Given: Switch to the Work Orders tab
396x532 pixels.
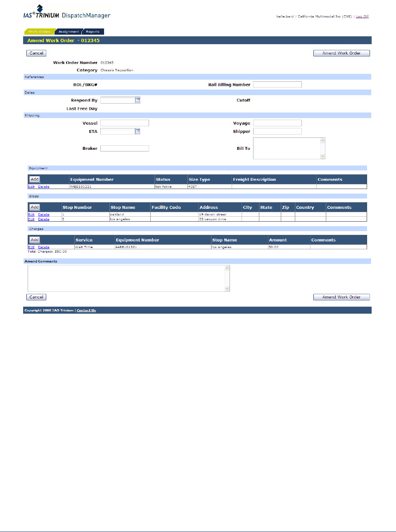Looking at the screenshot, I should click(x=39, y=31).
